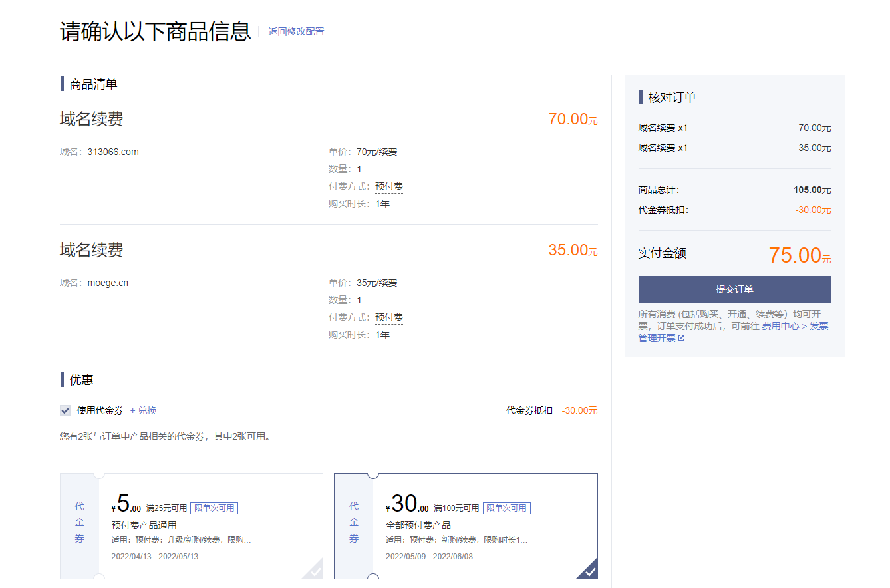Click 2022/05/09 - 2022/06/08 validity date
890x588 pixels.
coord(429,556)
